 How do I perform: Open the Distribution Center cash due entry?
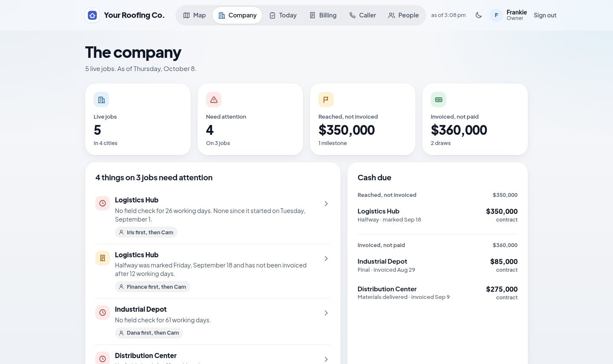(x=438, y=293)
